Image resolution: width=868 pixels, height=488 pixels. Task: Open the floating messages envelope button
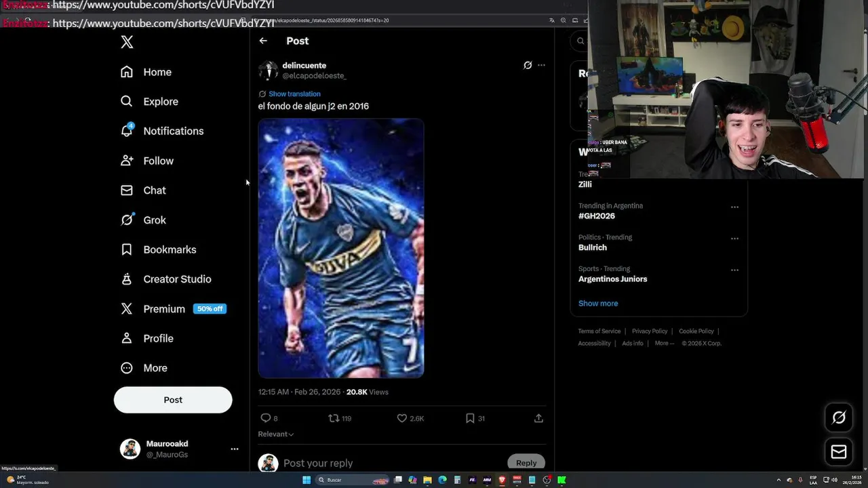coord(839,451)
